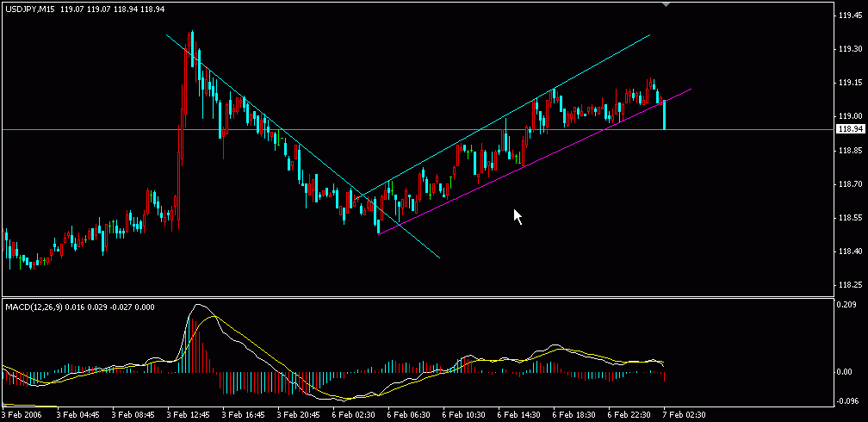
Task: Click the 118.55 price scale label
Action: coord(852,218)
